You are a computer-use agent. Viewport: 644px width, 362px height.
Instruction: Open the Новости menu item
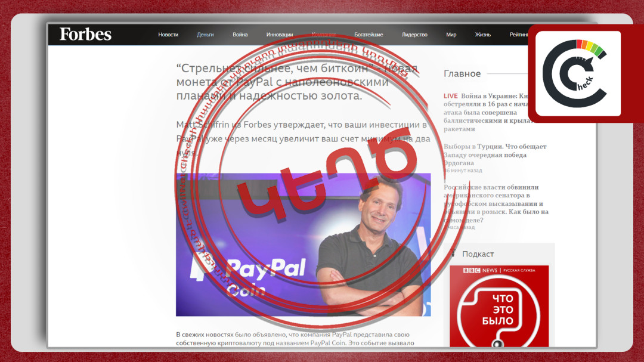pyautogui.click(x=168, y=35)
